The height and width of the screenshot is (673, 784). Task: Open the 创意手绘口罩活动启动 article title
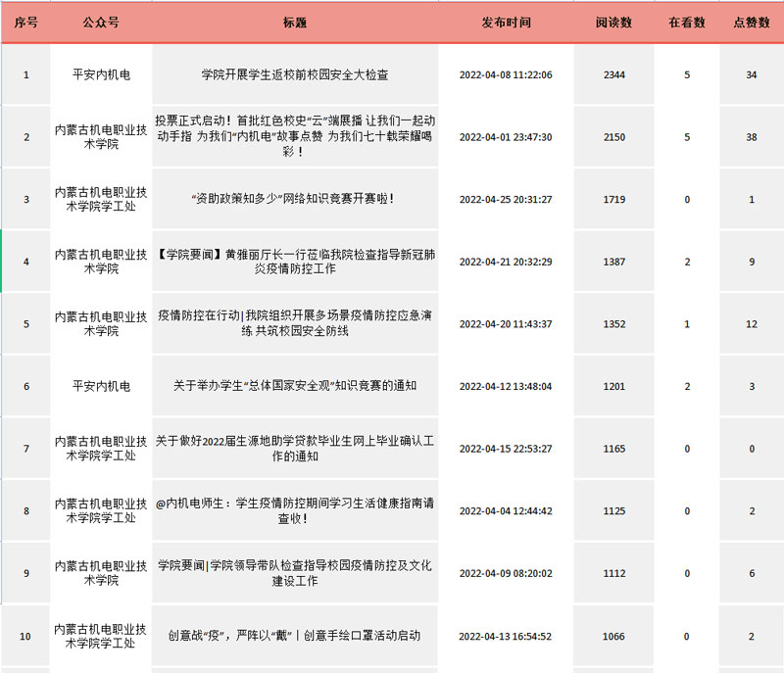coord(294,636)
